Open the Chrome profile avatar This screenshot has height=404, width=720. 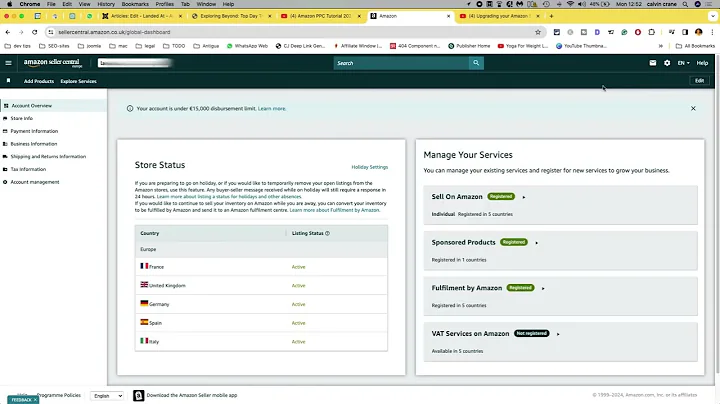coord(698,32)
